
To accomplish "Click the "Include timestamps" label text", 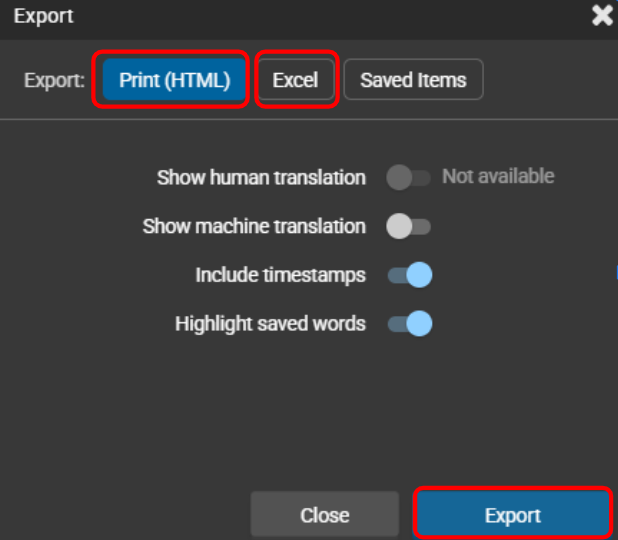I will pyautogui.click(x=280, y=275).
